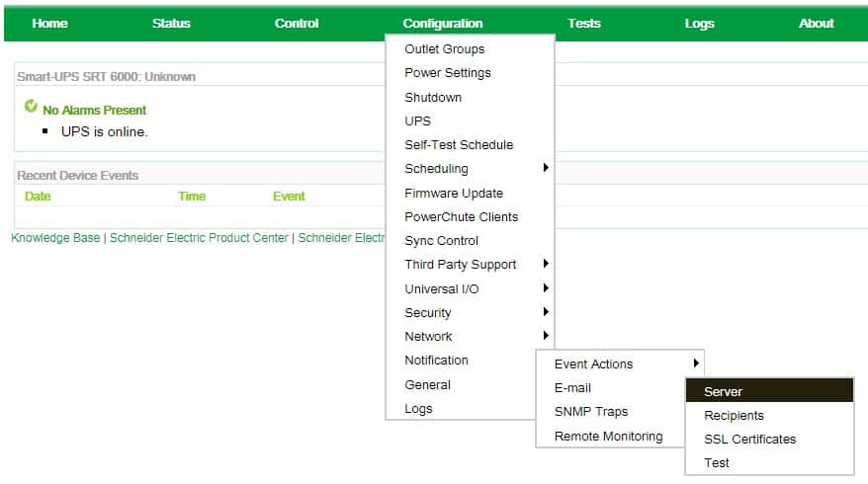Click the Smart-UPS SRT 6000 heading
The width and height of the screenshot is (868, 484).
point(107,77)
